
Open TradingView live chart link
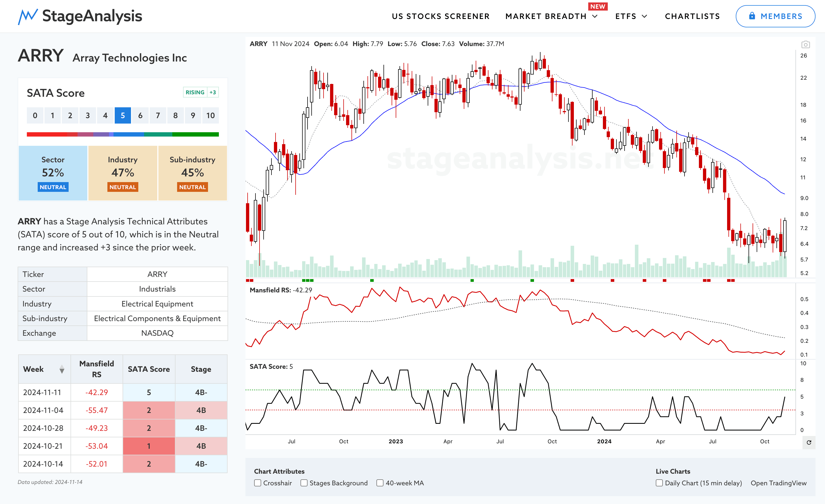click(778, 483)
